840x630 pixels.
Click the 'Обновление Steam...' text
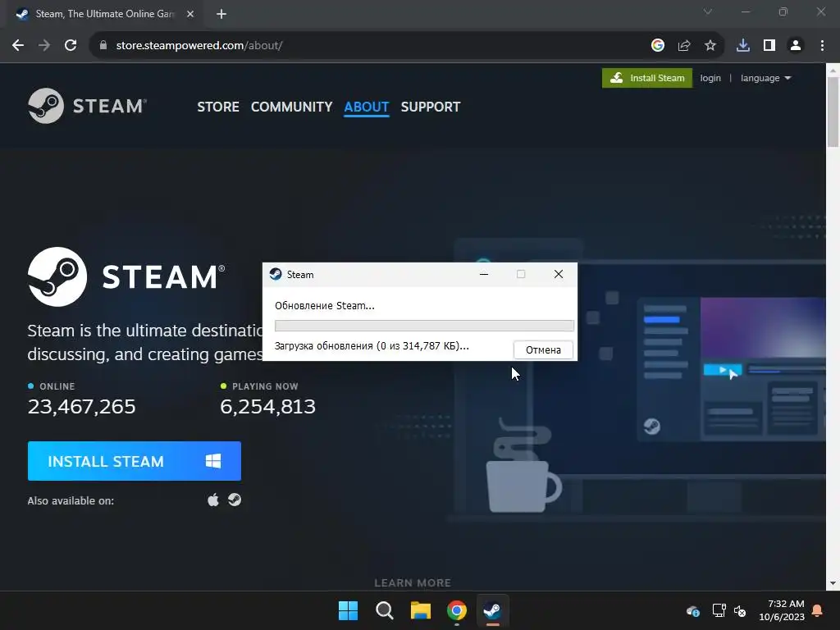pyautogui.click(x=325, y=306)
